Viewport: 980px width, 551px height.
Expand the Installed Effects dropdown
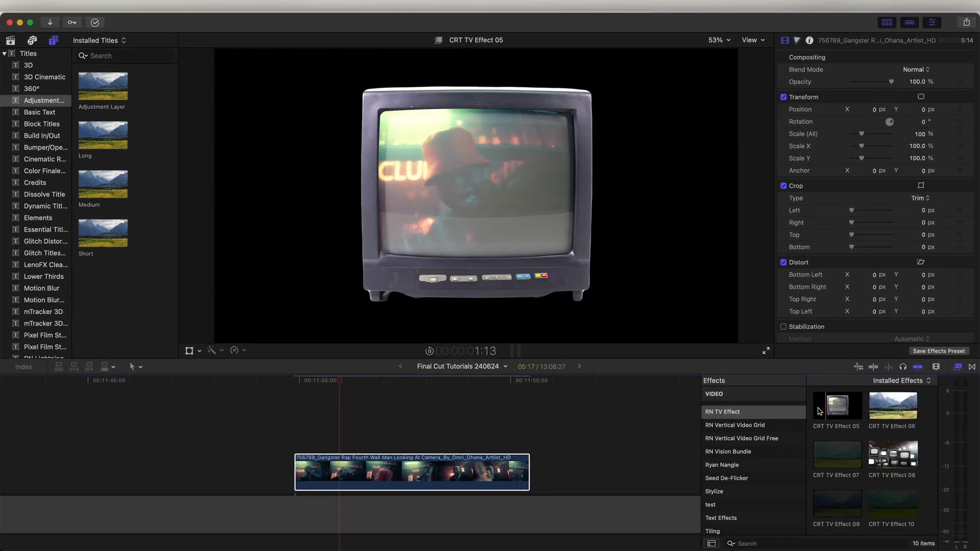pyautogui.click(x=901, y=380)
